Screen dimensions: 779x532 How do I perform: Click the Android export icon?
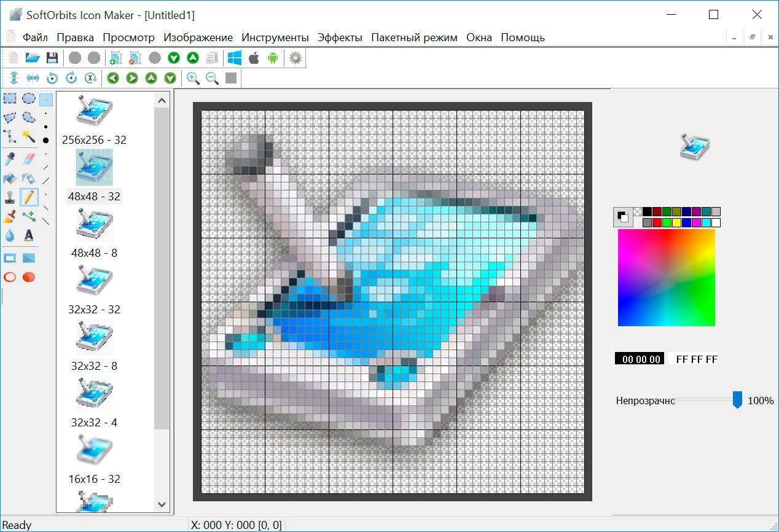[272, 57]
